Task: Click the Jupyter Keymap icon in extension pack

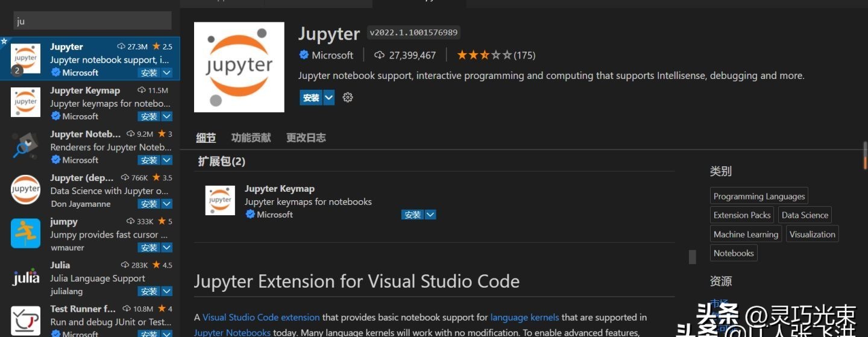Action: click(220, 201)
